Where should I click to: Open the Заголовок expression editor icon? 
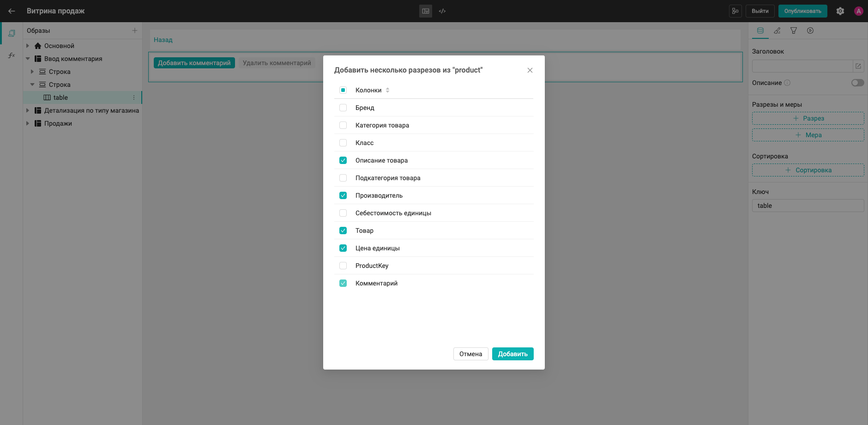coord(858,66)
